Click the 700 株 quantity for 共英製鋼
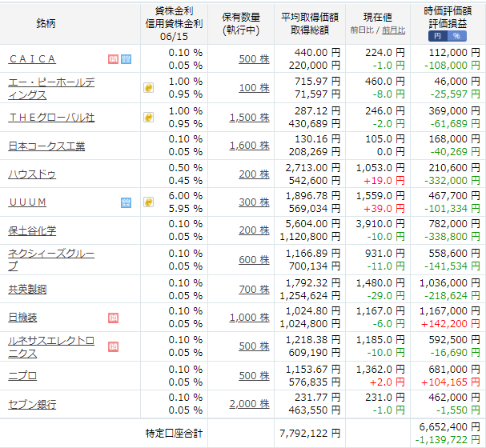The width and height of the screenshot is (486, 448). click(254, 289)
